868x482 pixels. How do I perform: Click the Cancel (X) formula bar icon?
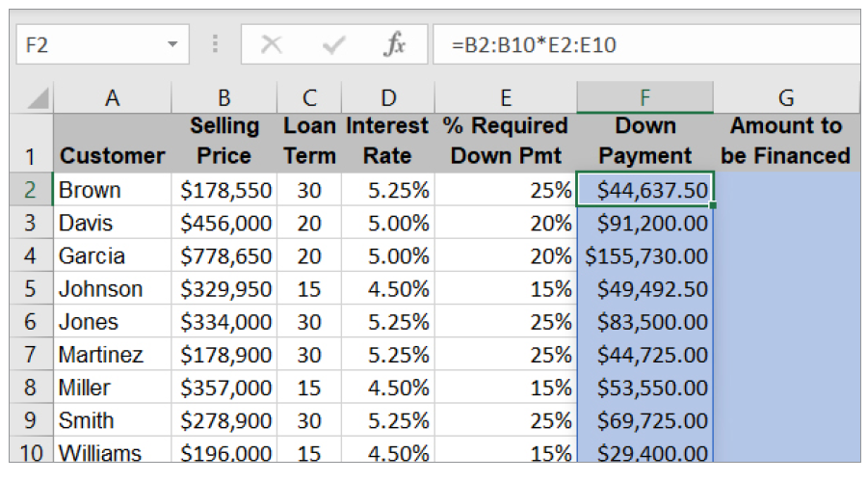tap(272, 45)
